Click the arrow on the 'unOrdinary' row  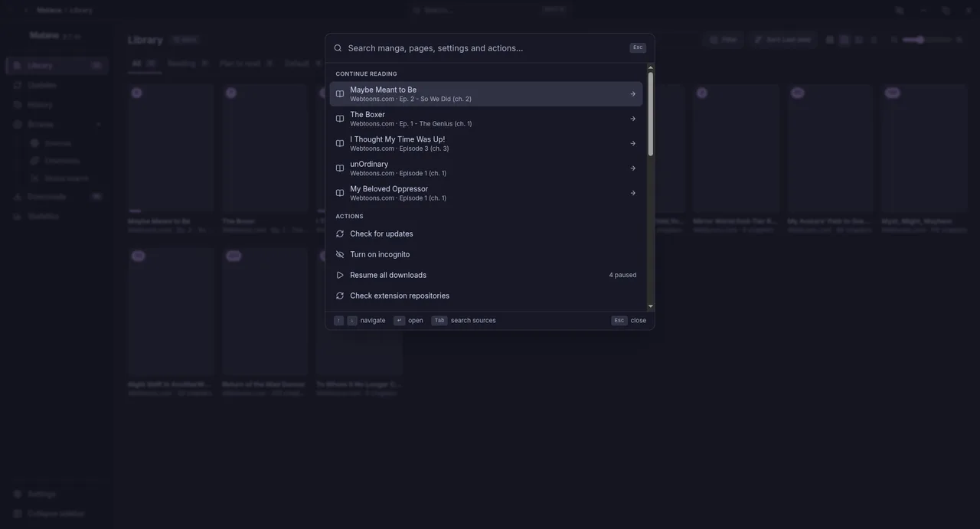(633, 168)
